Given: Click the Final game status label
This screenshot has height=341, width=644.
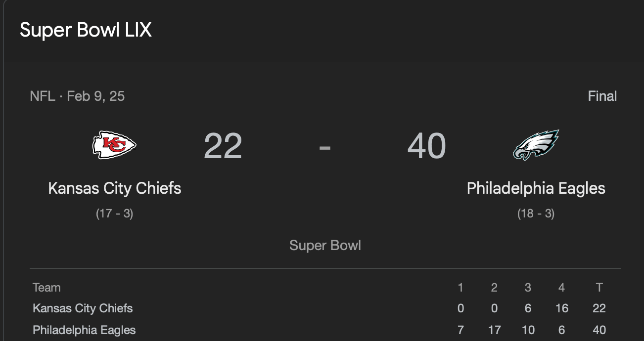Looking at the screenshot, I should tap(602, 96).
